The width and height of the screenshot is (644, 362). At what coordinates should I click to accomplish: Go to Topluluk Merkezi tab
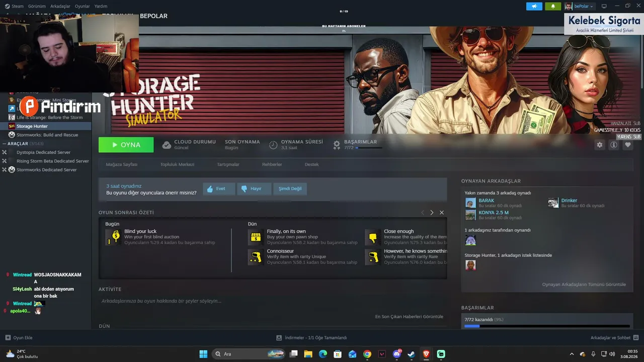click(x=177, y=164)
